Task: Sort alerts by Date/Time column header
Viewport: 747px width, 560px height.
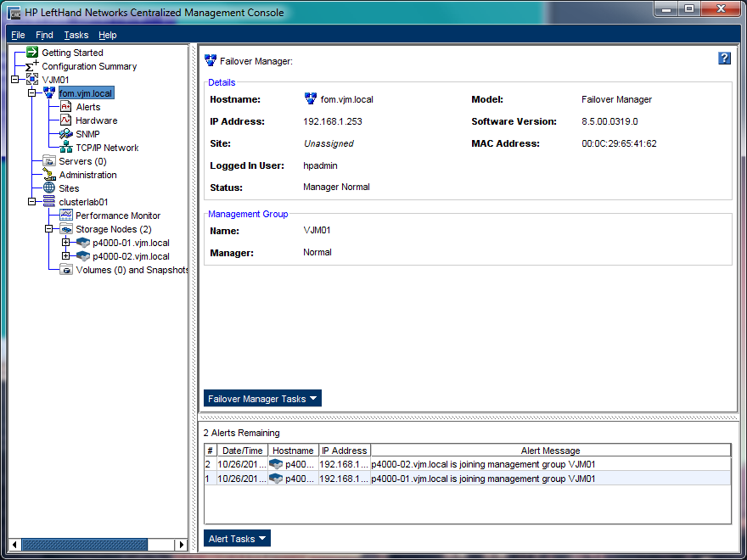Action: pos(242,451)
